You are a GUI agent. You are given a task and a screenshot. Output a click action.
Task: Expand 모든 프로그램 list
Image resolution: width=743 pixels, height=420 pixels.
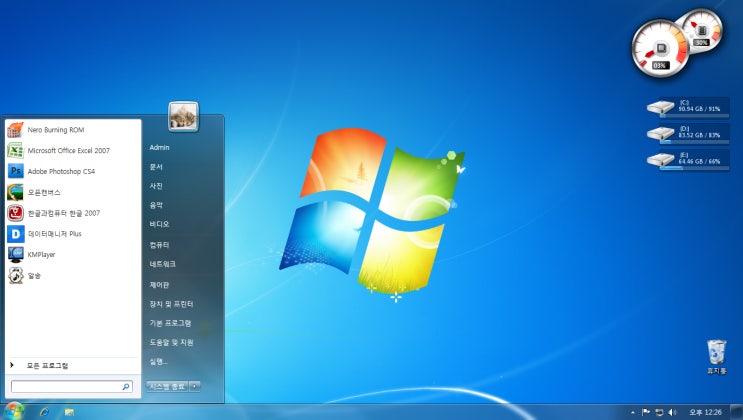point(47,366)
